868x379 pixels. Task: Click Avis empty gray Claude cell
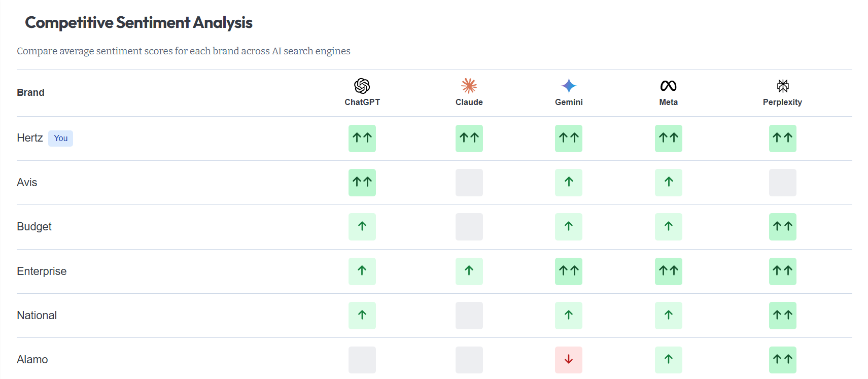(x=469, y=182)
